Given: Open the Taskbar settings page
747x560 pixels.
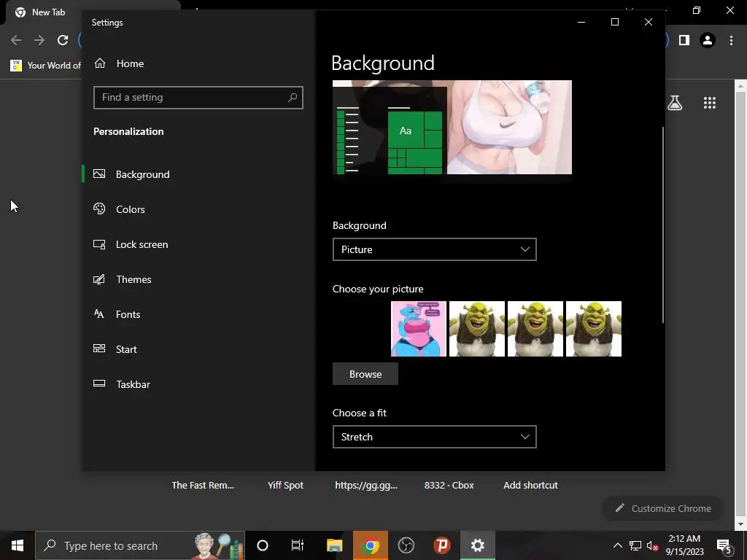Looking at the screenshot, I should pos(198,384).
